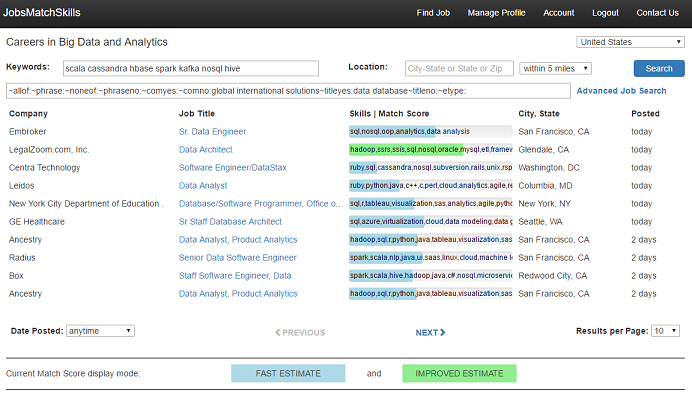Click the Skills | Match Score column header
Screen dimensions: 692x395
pos(389,113)
